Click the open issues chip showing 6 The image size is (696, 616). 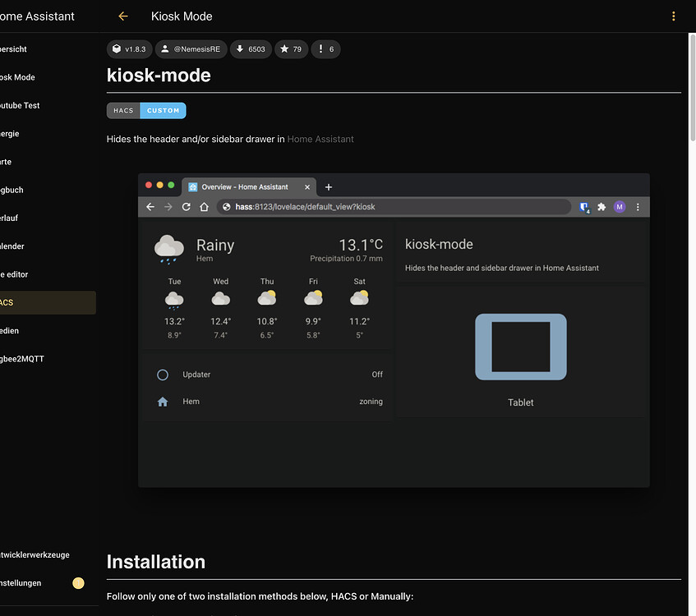pyautogui.click(x=325, y=49)
